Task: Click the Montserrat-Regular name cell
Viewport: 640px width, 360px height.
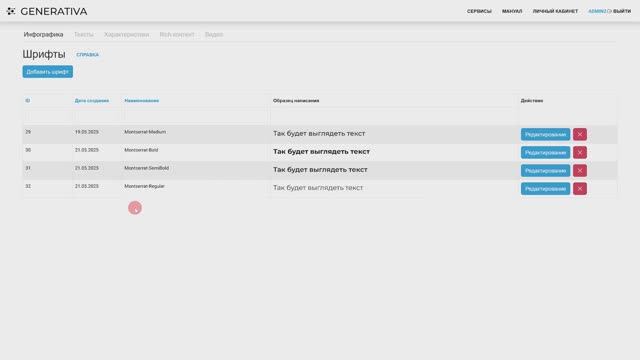Action: tap(144, 186)
